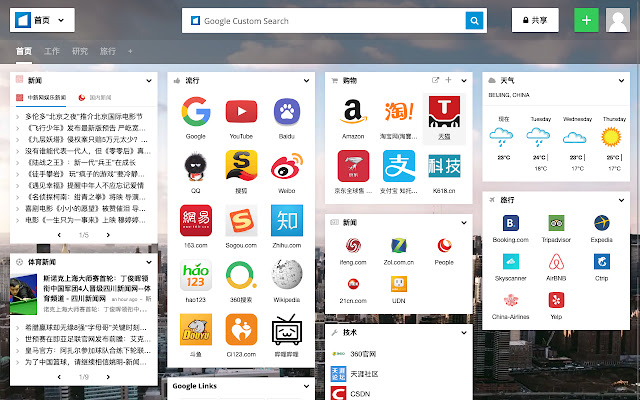Go to previous page of 体育新闻 feed

(59, 377)
